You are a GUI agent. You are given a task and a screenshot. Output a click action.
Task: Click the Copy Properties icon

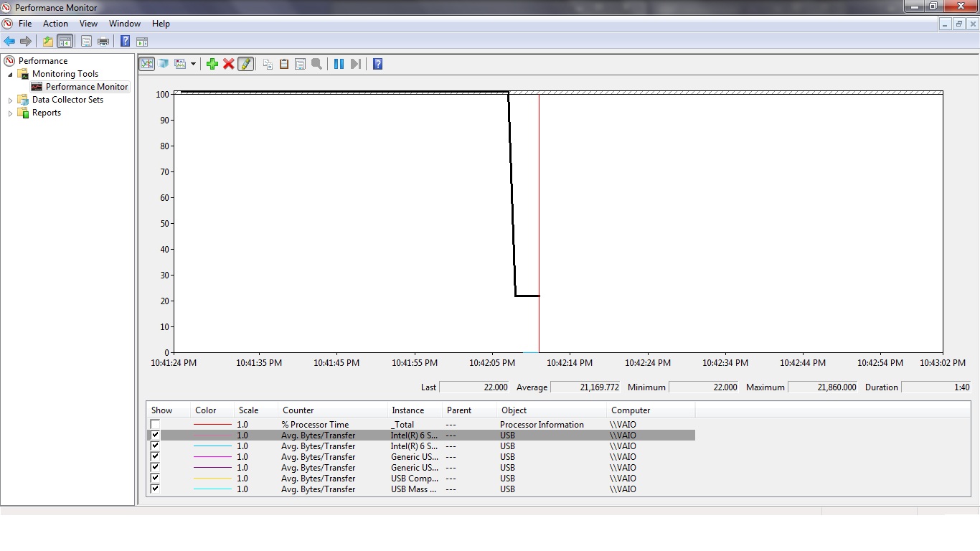[x=268, y=64]
